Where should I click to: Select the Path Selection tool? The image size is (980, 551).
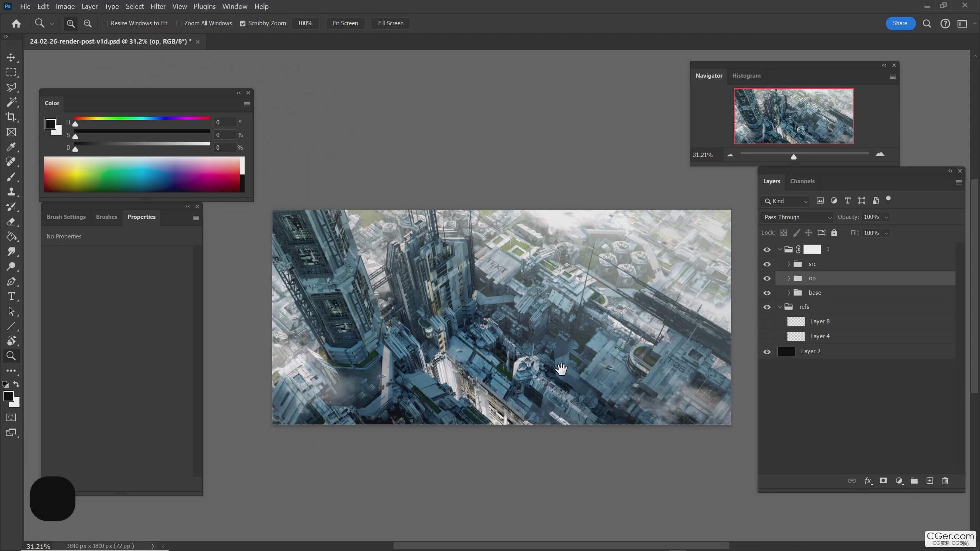[11, 311]
